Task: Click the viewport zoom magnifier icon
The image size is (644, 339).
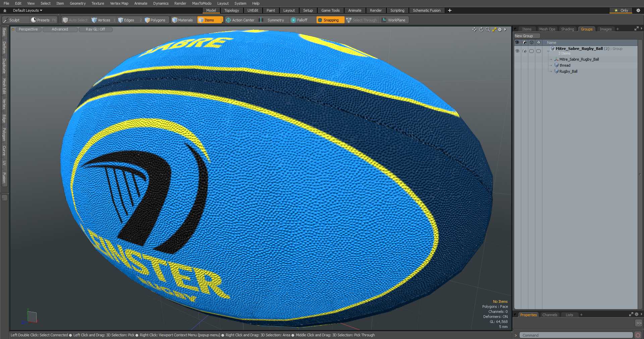Action: point(488,29)
